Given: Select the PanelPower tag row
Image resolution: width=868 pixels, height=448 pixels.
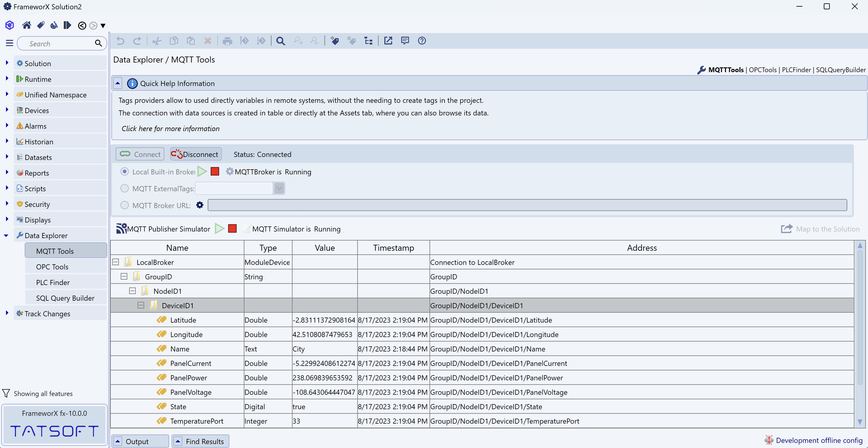Looking at the screenshot, I should tap(482, 378).
